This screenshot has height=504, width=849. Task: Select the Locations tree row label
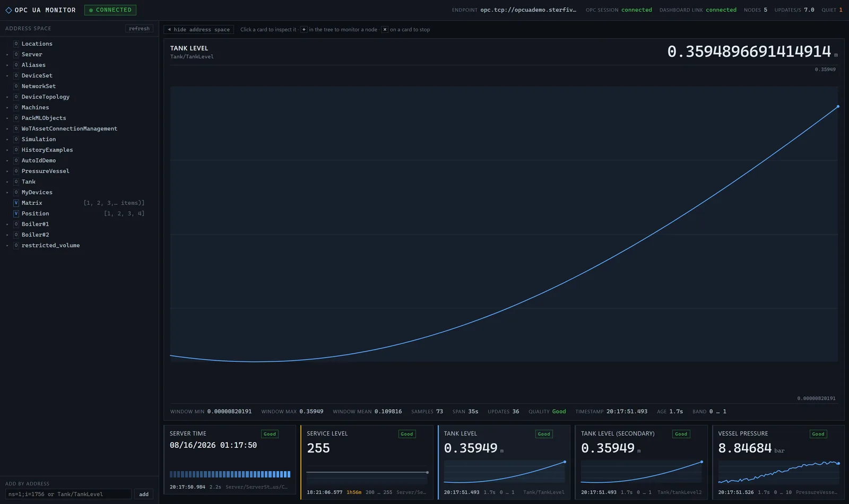(37, 44)
